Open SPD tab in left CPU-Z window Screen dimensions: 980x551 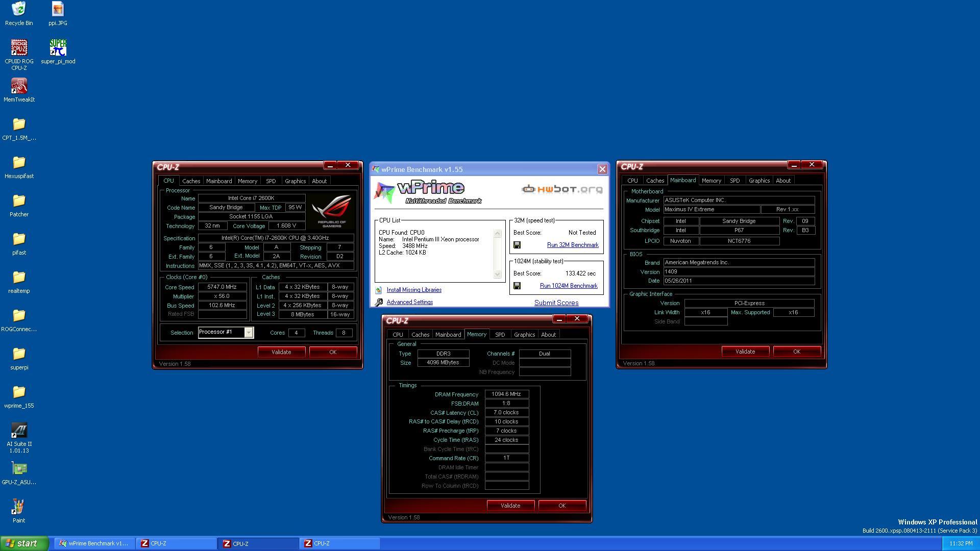tap(271, 181)
